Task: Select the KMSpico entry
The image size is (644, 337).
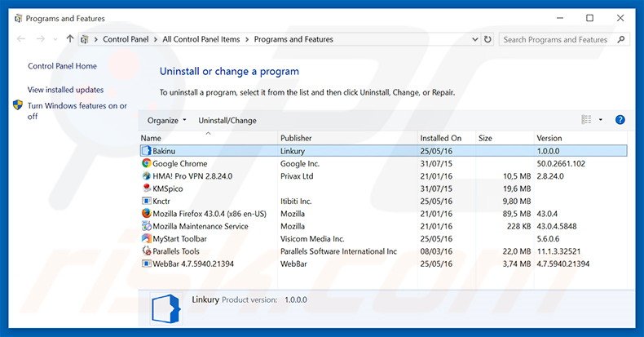Action: 168,188
